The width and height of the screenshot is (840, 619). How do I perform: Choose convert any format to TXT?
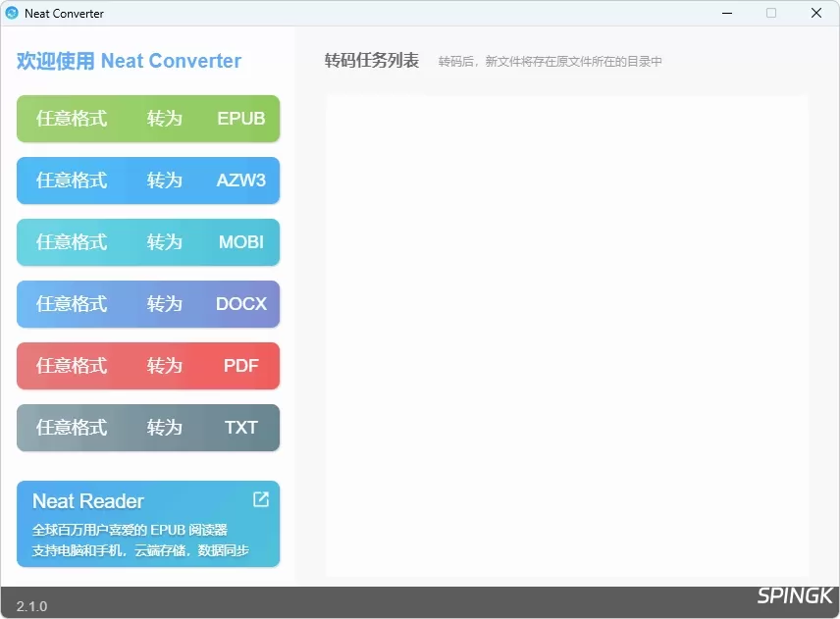coord(148,428)
